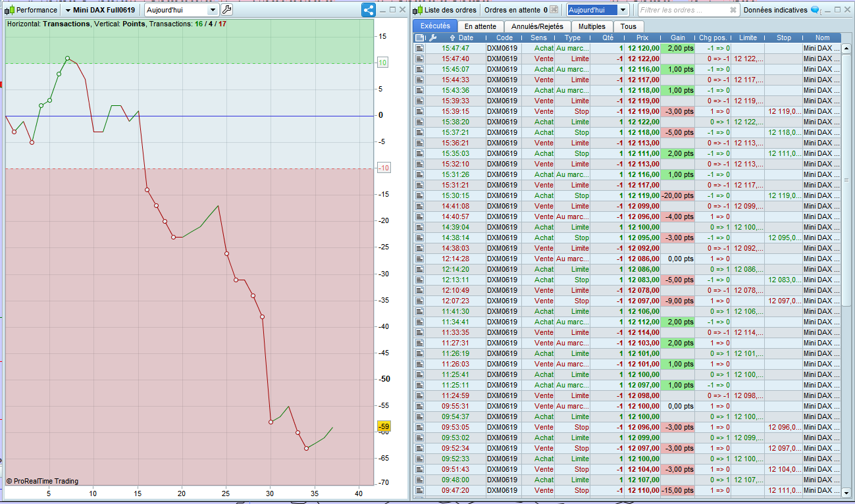
Task: Click the Données indicatives label
Action: click(775, 10)
